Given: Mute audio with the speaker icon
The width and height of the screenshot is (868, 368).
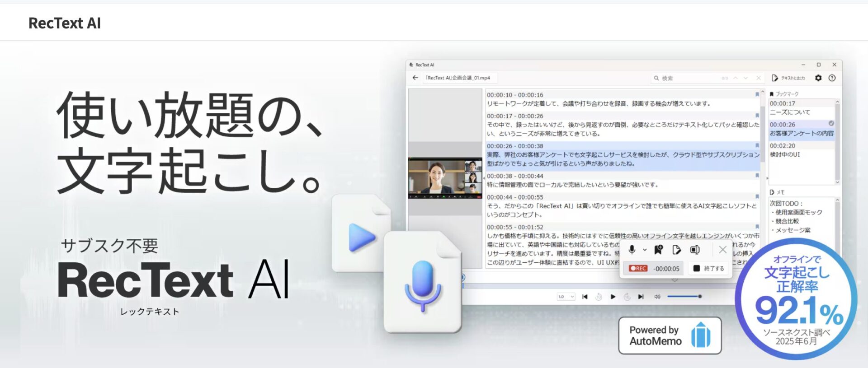Looking at the screenshot, I should 657,297.
